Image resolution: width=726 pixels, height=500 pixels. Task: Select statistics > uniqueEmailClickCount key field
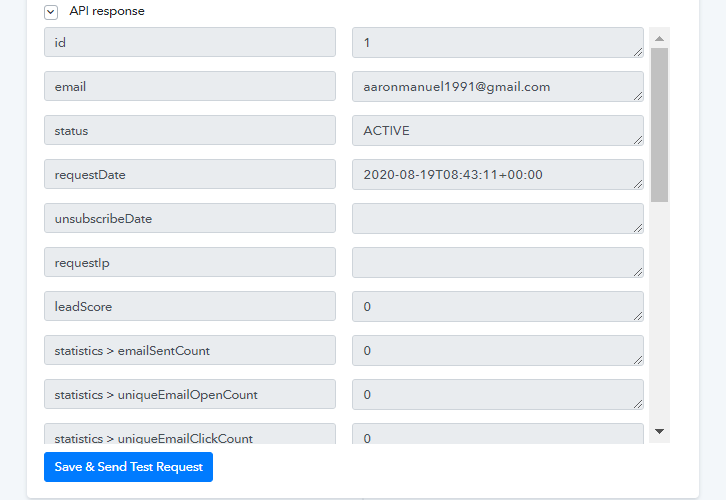190,434
